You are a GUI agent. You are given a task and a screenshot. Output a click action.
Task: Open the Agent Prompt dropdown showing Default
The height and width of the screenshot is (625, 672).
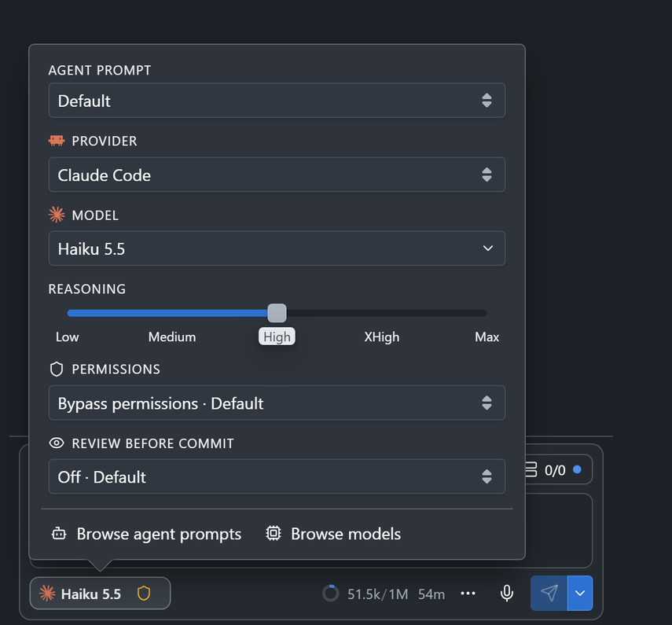[277, 101]
